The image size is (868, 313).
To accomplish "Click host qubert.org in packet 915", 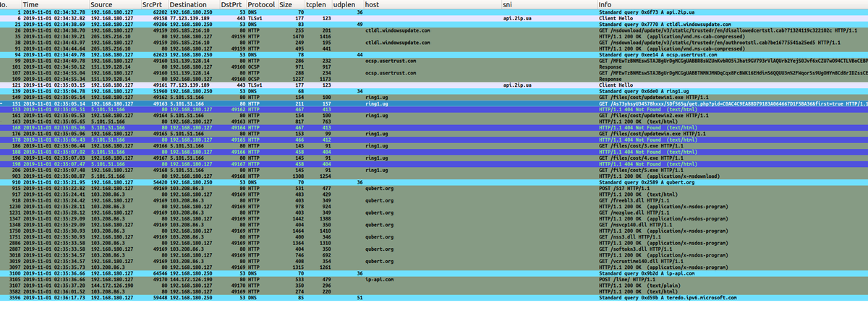I will pos(379,186).
